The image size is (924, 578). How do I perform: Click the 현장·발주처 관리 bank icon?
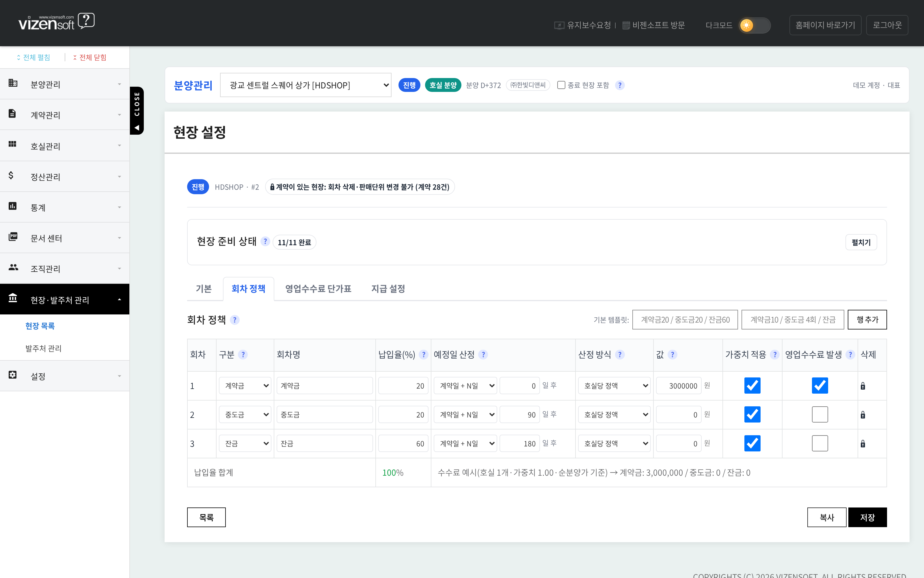coord(13,298)
